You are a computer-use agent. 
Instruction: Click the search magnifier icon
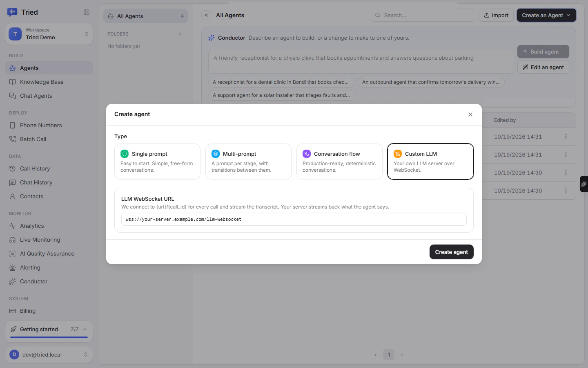(378, 15)
